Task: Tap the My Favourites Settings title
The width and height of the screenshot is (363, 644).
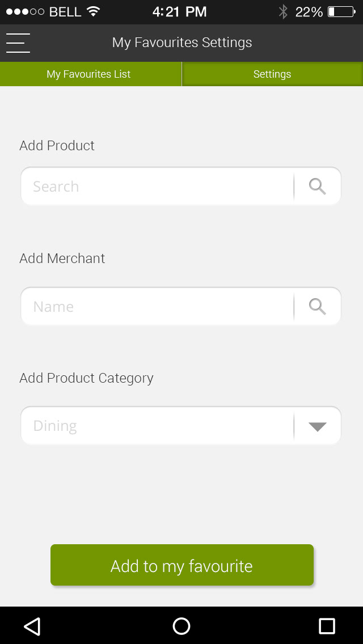Action: pos(182,43)
